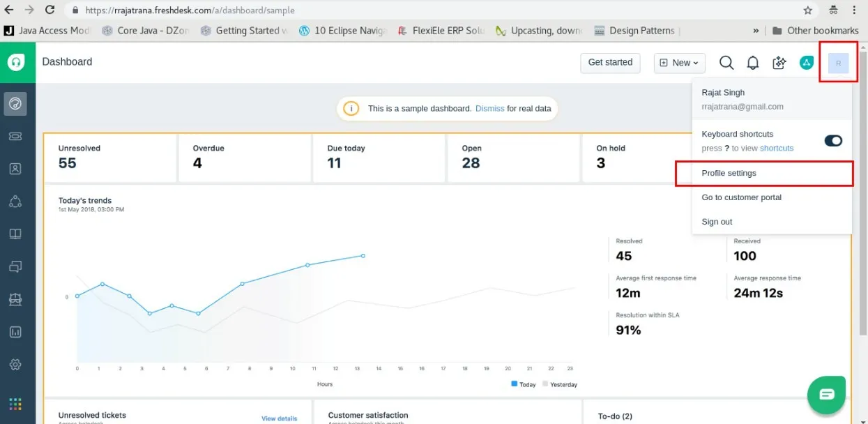Toggle keyboard shortcuts switch
The image size is (868, 424).
click(x=833, y=141)
